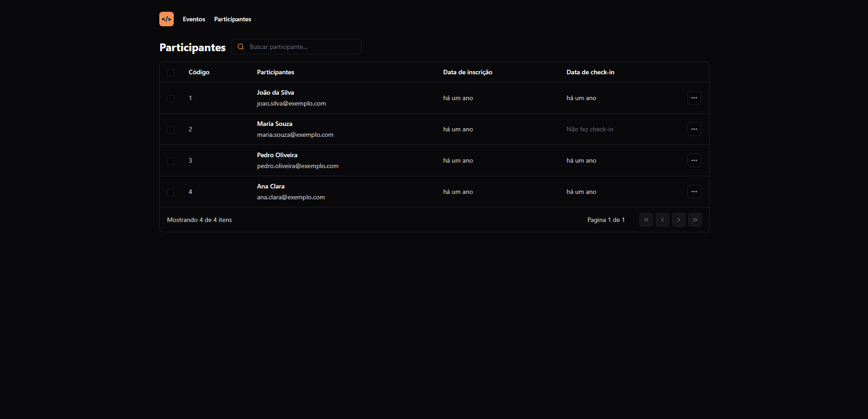Jump to the last page
Screen dimensions: 868x419
(695, 220)
